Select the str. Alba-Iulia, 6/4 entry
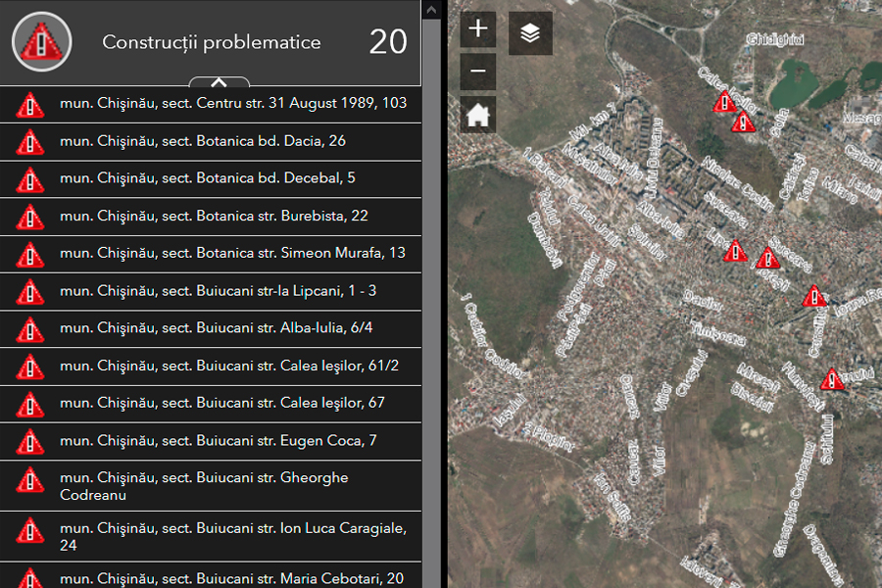Viewport: 882px width, 588px height. [x=216, y=327]
